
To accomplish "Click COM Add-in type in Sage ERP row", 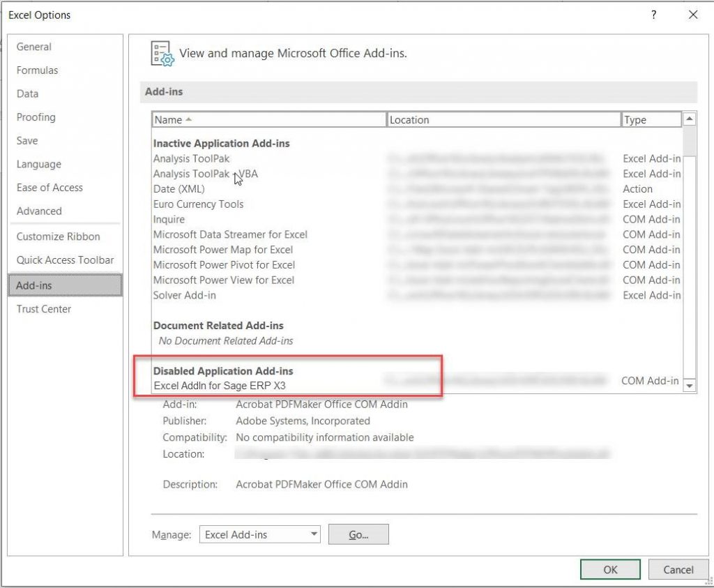I will coord(651,381).
